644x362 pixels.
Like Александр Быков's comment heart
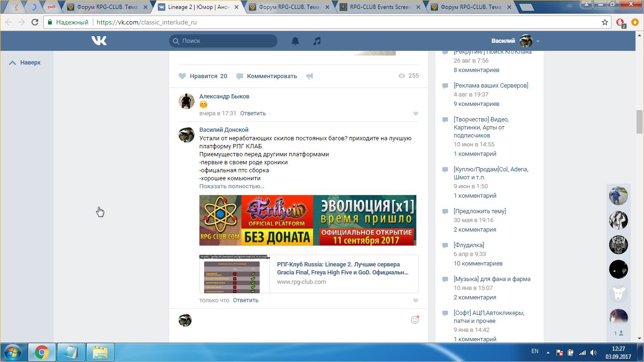tap(416, 113)
